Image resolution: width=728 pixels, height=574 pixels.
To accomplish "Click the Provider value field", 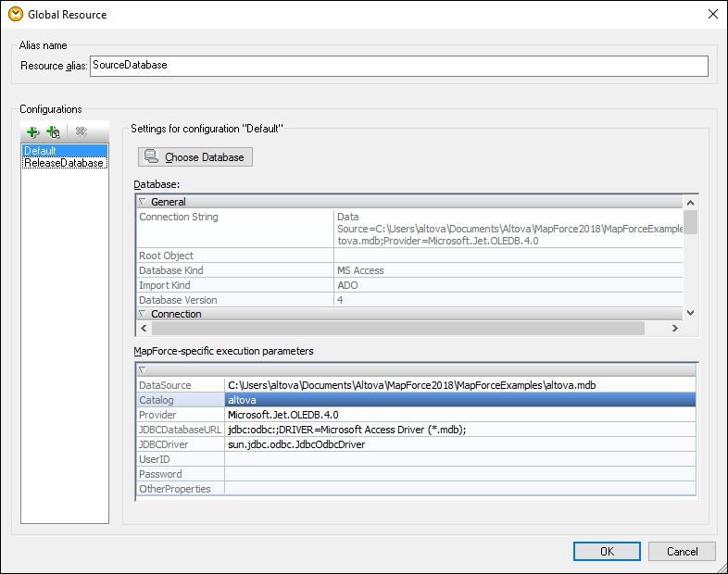I will 460,415.
